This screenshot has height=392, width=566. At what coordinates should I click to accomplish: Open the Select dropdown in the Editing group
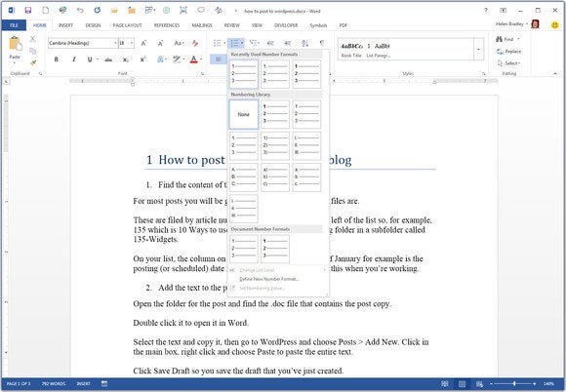click(x=509, y=63)
